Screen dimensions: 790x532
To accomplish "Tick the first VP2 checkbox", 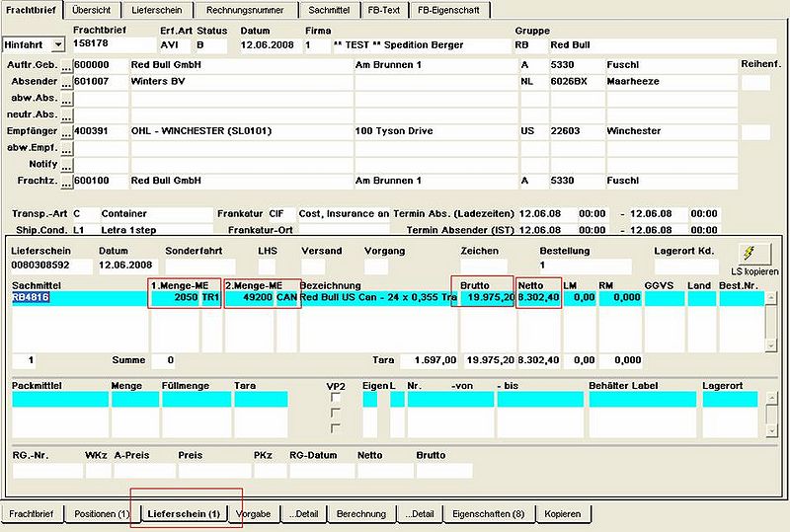I will point(335,398).
